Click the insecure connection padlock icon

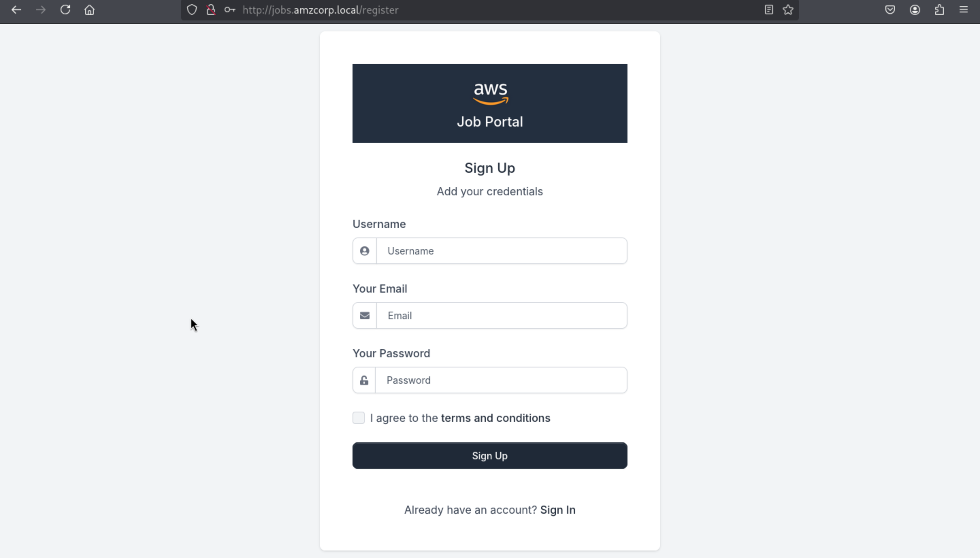coord(210,10)
